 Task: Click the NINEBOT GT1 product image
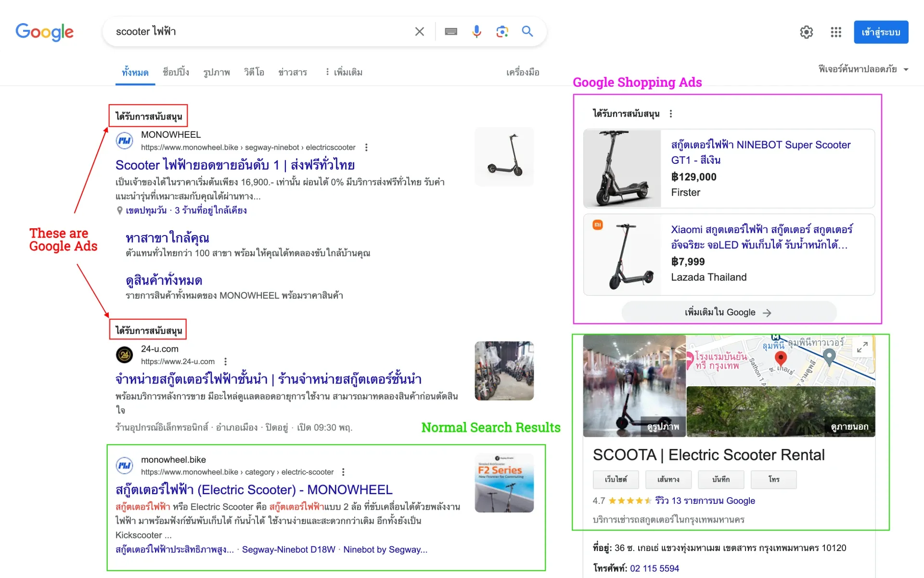point(622,169)
